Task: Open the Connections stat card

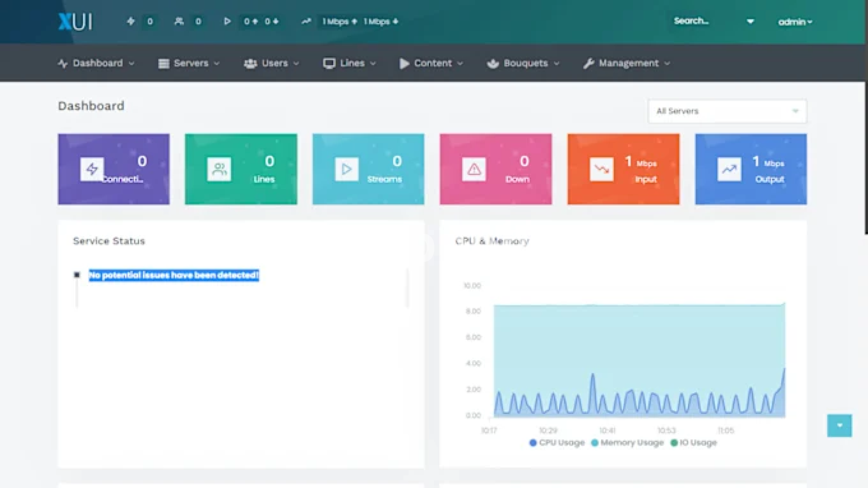Action: (113, 169)
